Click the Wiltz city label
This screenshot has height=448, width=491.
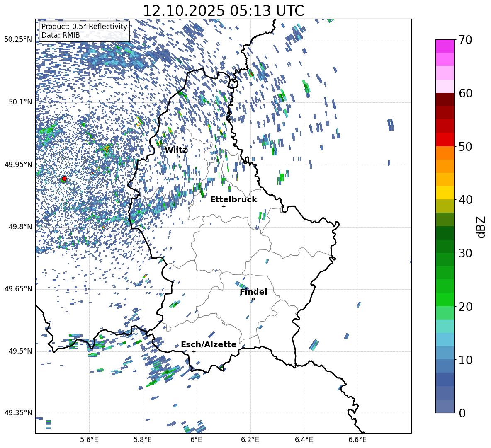click(x=176, y=150)
